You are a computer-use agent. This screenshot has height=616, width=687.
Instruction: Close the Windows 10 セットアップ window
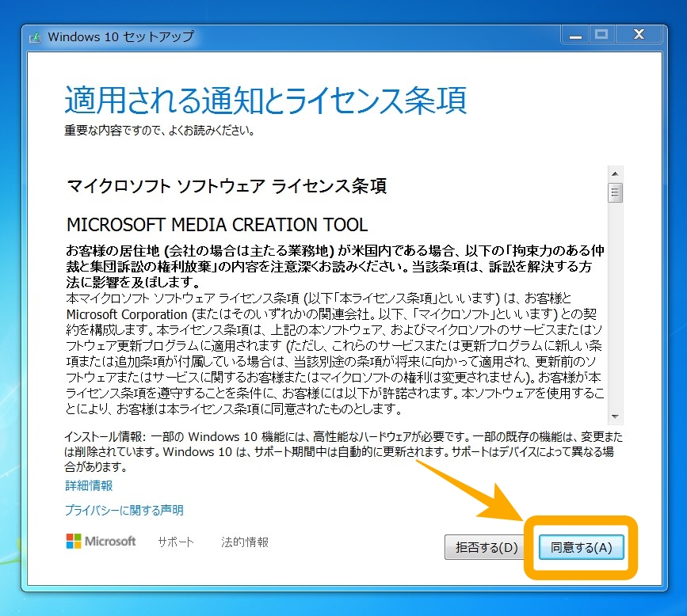point(638,33)
